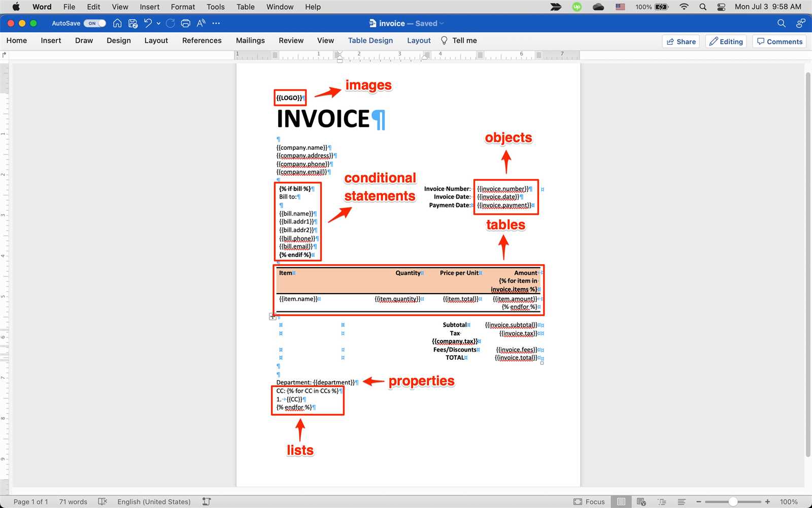Viewport: 812px width, 508px height.
Task: Open the Comments button
Action: [x=780, y=42]
